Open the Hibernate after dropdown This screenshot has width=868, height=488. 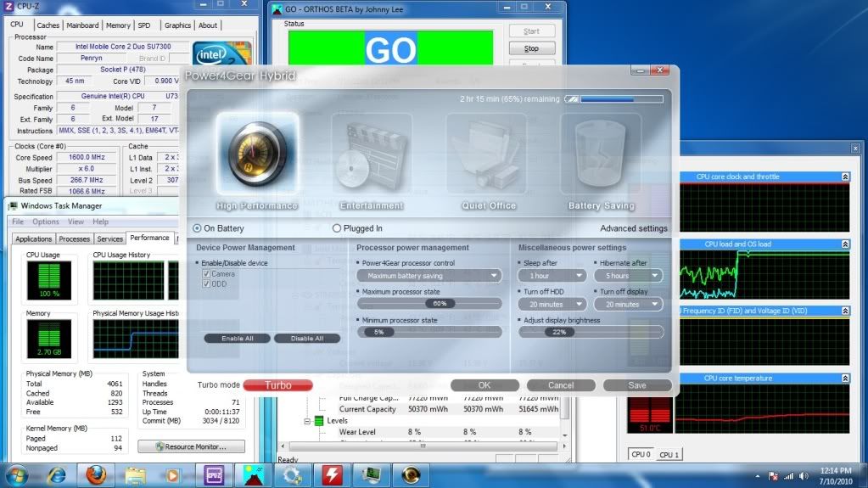click(x=629, y=275)
